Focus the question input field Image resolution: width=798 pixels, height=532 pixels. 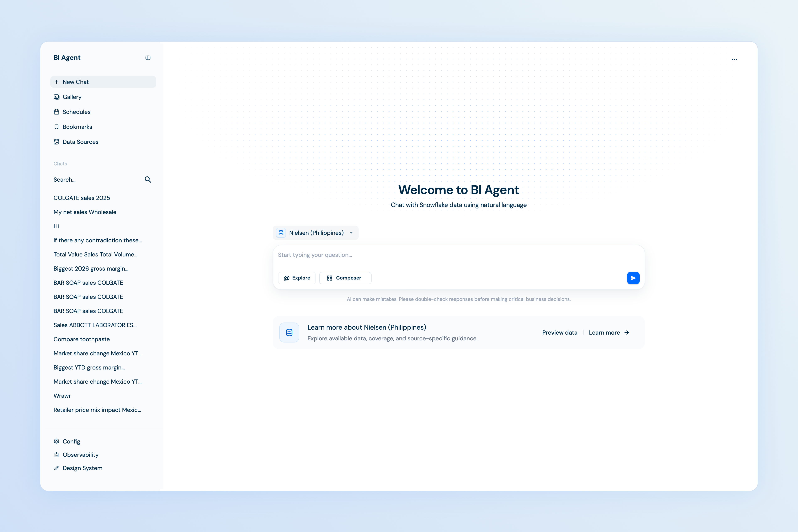pos(459,255)
